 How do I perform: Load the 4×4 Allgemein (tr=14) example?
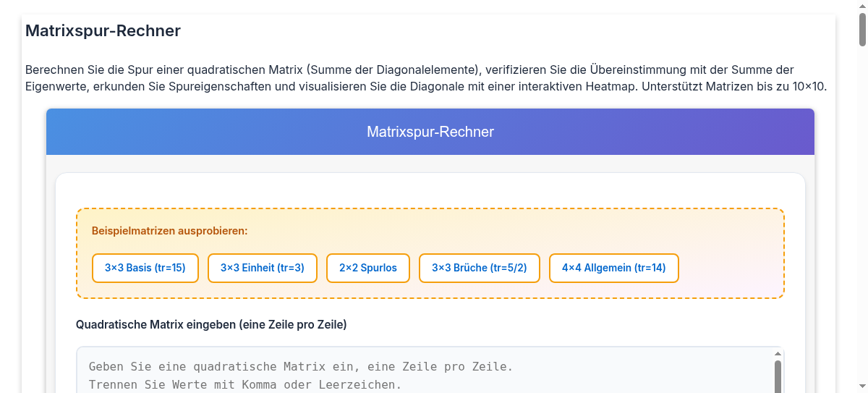pyautogui.click(x=613, y=268)
